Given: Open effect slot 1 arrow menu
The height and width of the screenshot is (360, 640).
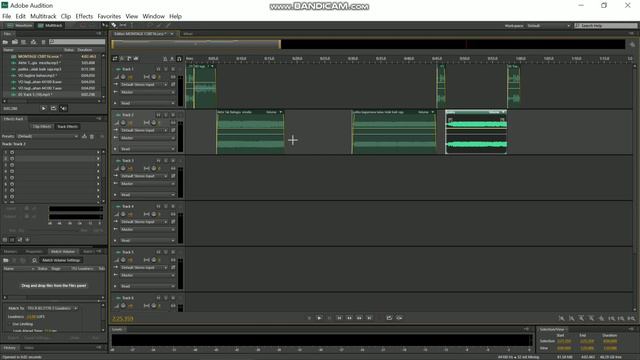Looking at the screenshot, I should (98, 152).
